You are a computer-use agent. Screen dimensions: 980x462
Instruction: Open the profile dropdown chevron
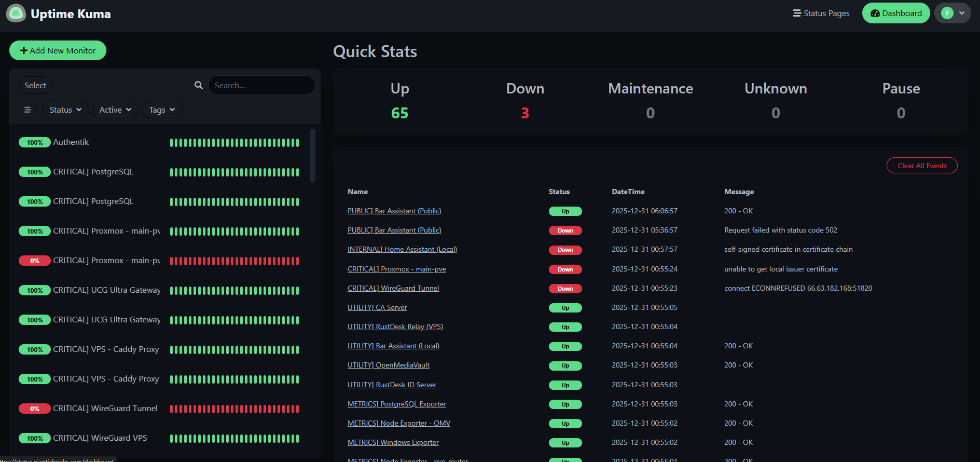click(962, 13)
